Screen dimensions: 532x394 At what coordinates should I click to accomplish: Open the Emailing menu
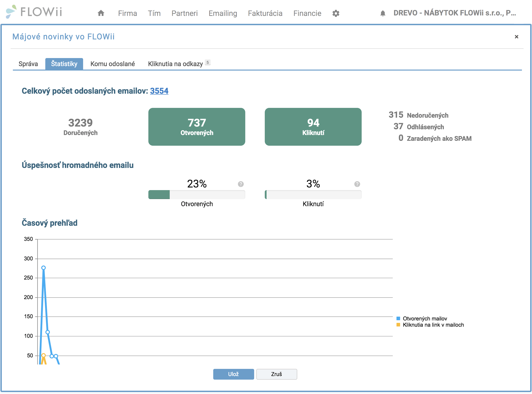click(223, 13)
